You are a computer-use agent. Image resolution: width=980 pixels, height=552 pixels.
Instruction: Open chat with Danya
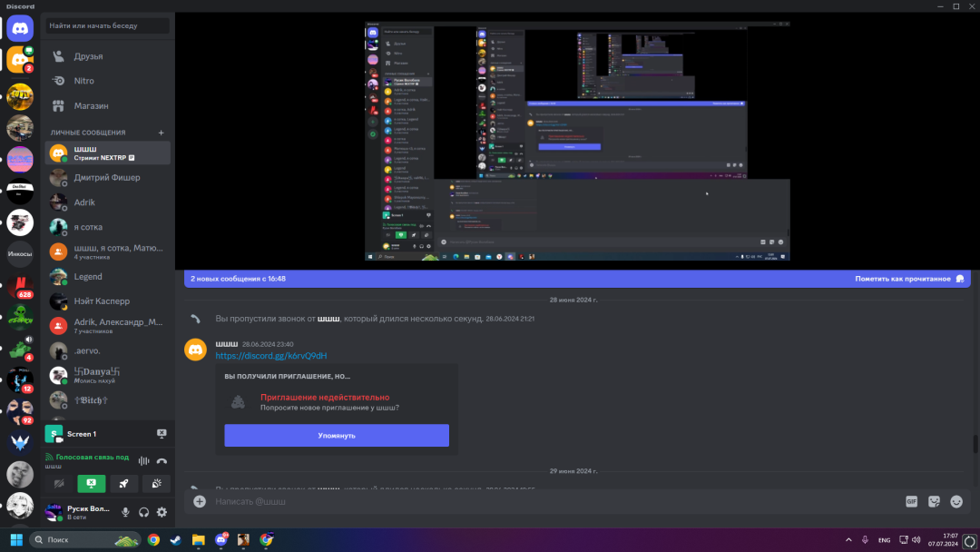[107, 375]
